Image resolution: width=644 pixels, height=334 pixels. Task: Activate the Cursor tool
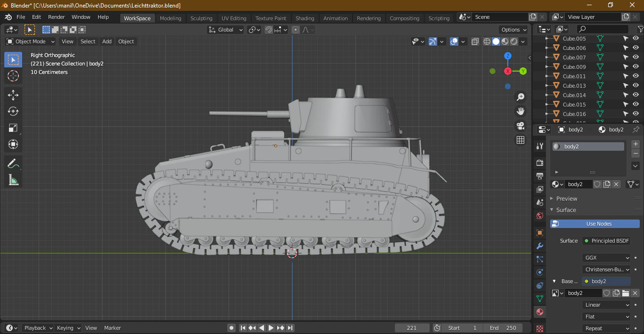tap(13, 76)
